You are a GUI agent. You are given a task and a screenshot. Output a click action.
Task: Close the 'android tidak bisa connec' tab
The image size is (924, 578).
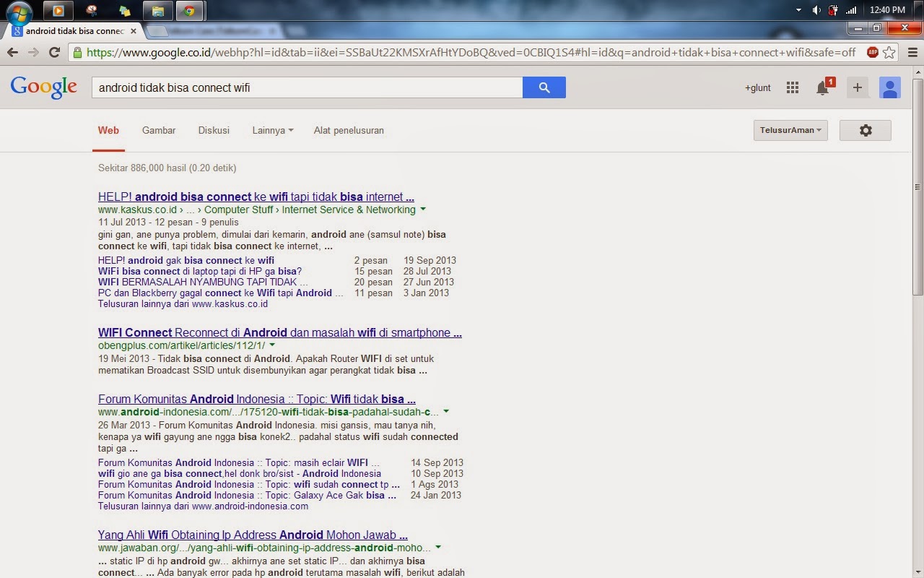134,31
